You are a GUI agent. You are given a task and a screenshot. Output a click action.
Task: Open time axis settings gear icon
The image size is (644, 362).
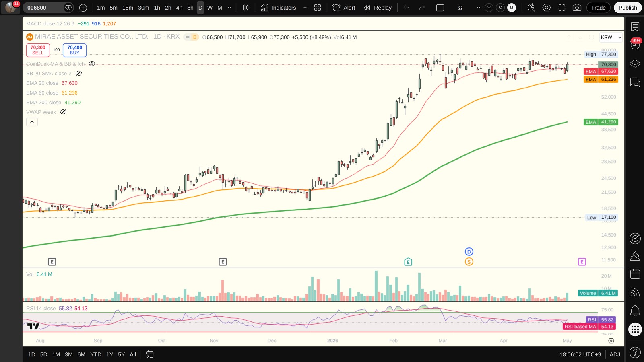(x=611, y=341)
